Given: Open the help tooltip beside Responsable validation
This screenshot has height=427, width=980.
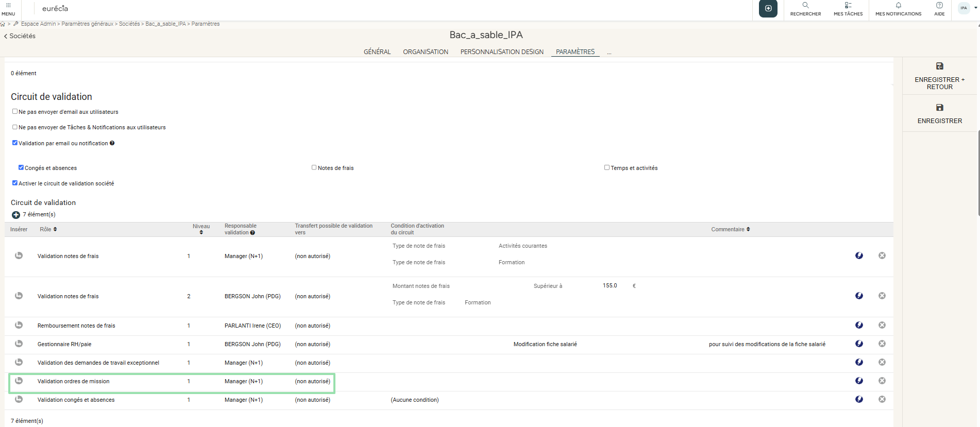Looking at the screenshot, I should [x=252, y=233].
